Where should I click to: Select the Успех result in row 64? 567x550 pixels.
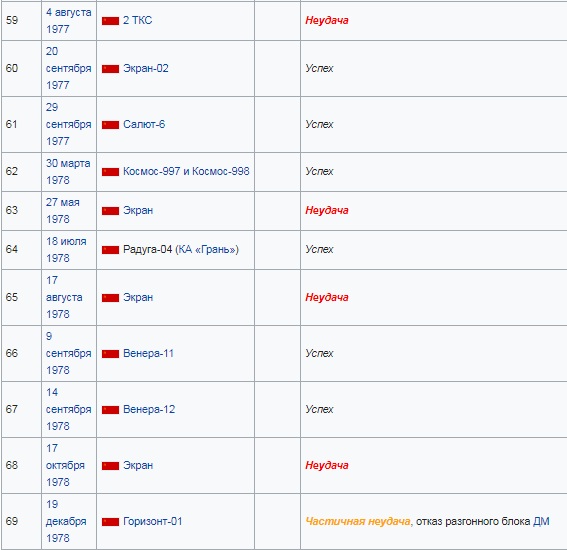319,250
